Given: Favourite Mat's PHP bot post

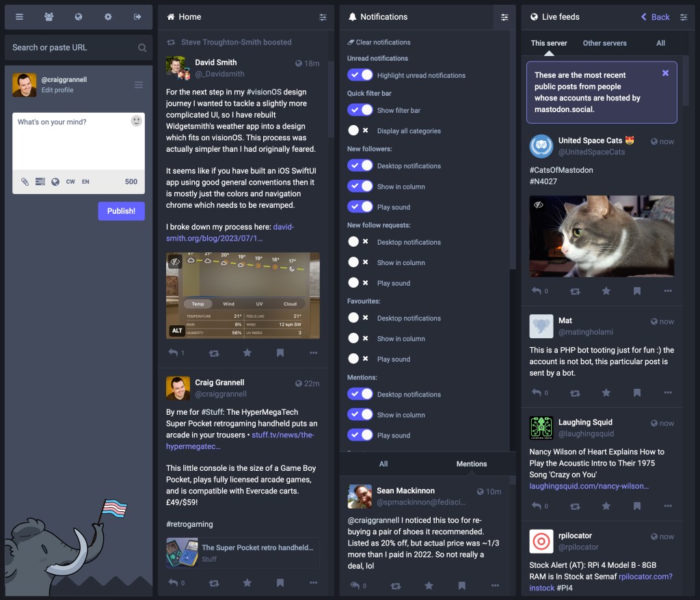Looking at the screenshot, I should pyautogui.click(x=606, y=393).
